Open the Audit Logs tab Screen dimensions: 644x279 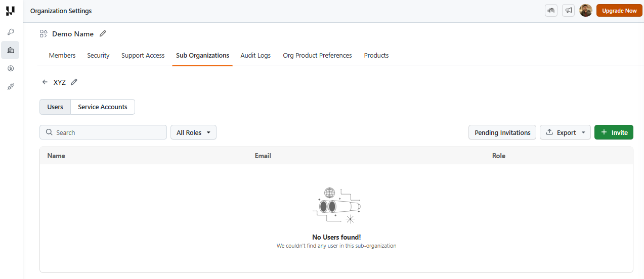tap(255, 56)
